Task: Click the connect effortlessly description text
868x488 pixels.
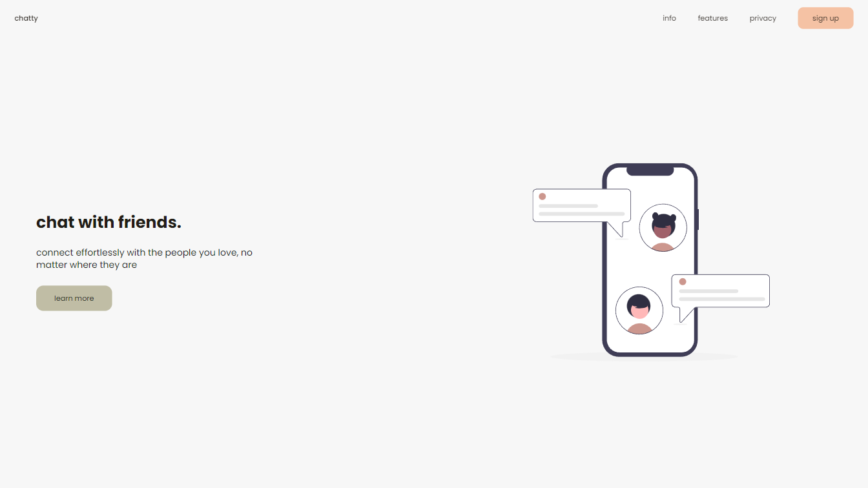Action: [145, 258]
